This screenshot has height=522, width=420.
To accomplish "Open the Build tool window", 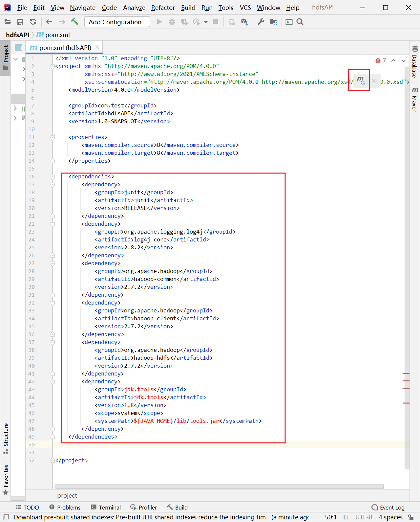I will click(177, 508).
